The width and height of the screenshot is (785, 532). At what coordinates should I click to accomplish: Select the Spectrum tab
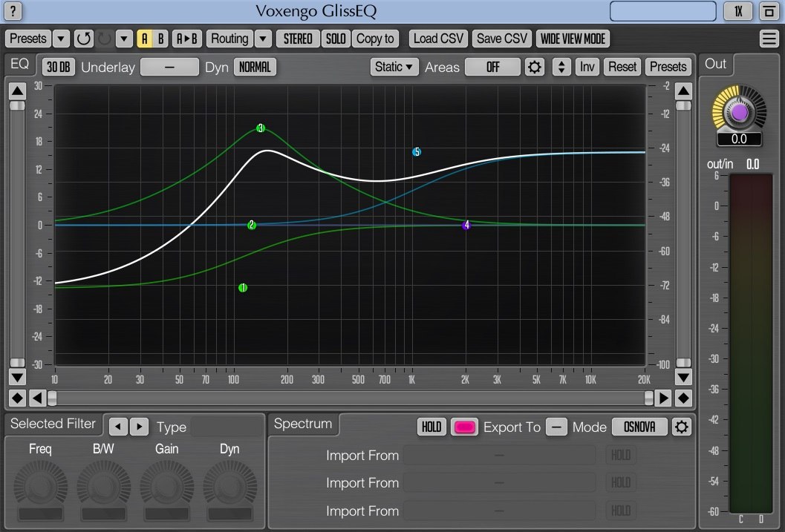(x=303, y=424)
